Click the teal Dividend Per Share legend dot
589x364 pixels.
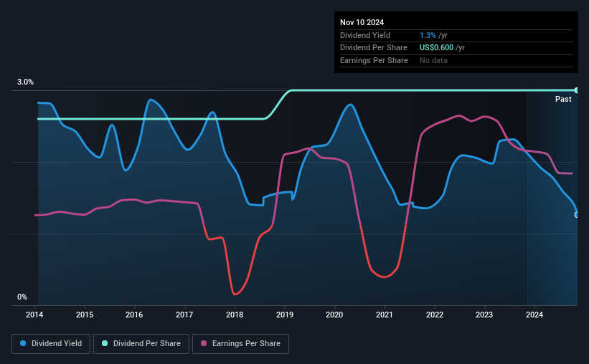[x=105, y=343]
